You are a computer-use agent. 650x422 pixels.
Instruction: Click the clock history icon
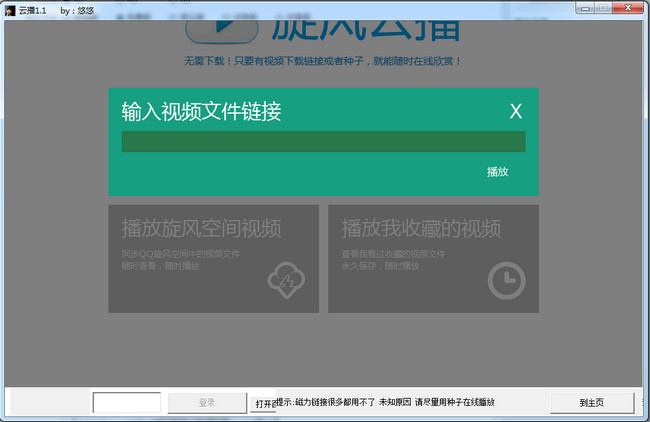[x=506, y=281]
